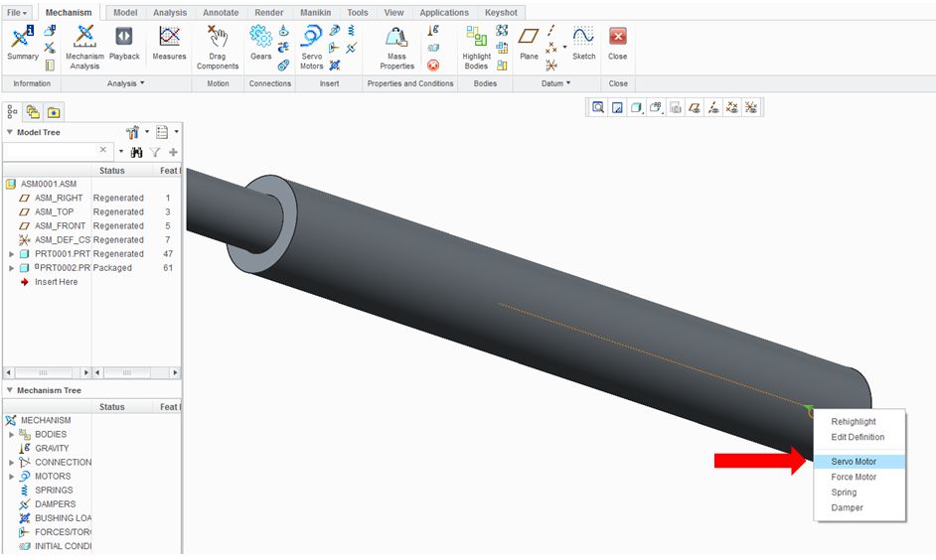Activate Highlight Bodies

click(476, 48)
